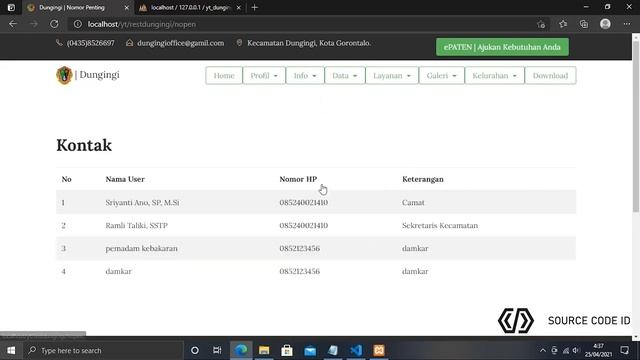Go to the Home nav item
This screenshot has width=640, height=360.
pyautogui.click(x=224, y=76)
